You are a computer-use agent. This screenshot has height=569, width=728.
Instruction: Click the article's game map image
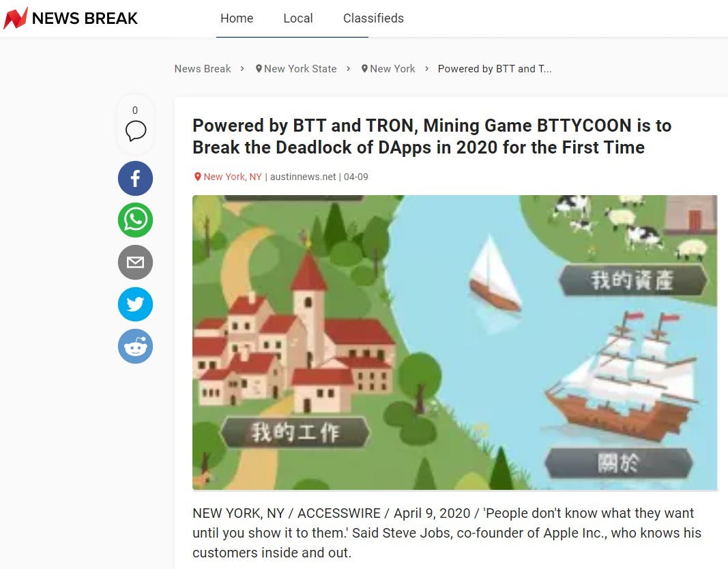tap(455, 342)
